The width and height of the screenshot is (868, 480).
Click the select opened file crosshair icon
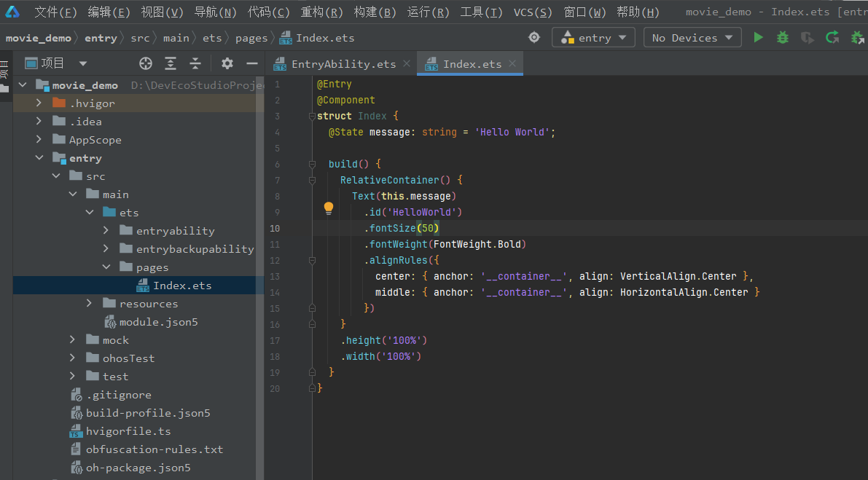(x=146, y=63)
